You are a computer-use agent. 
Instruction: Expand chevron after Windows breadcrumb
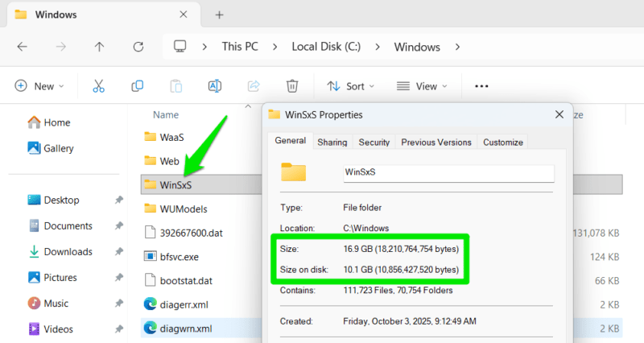pyautogui.click(x=457, y=48)
